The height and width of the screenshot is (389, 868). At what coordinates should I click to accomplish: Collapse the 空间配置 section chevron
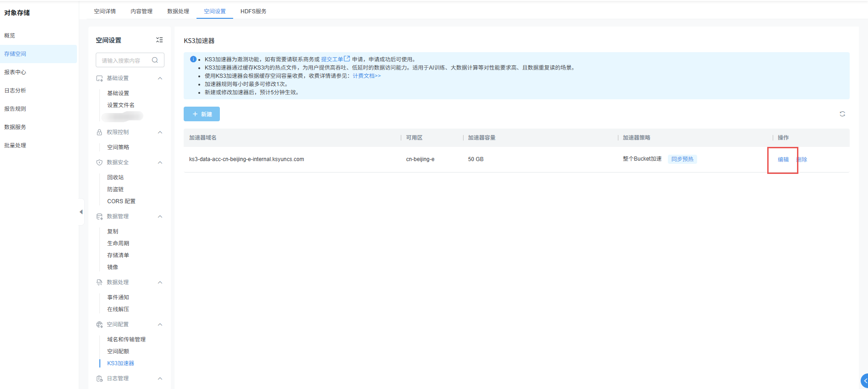tap(160, 324)
